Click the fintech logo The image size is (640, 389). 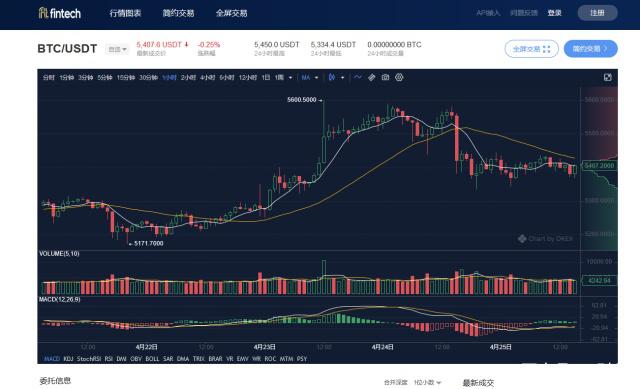(x=60, y=13)
